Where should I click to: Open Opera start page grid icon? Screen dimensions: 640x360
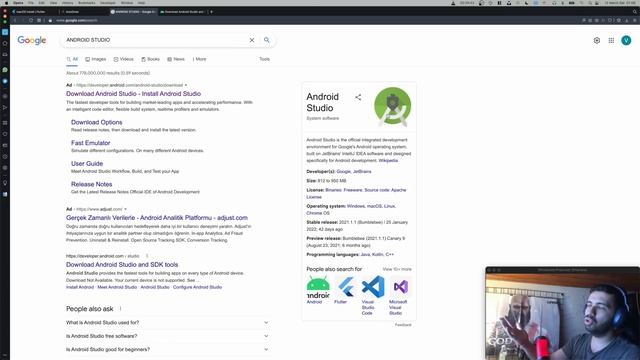(39, 20)
